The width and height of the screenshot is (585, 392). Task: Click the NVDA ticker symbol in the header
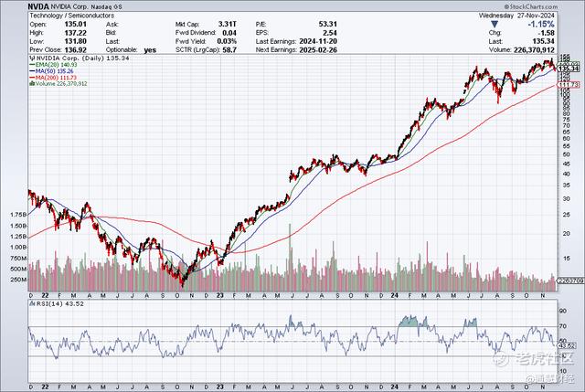coord(38,6)
